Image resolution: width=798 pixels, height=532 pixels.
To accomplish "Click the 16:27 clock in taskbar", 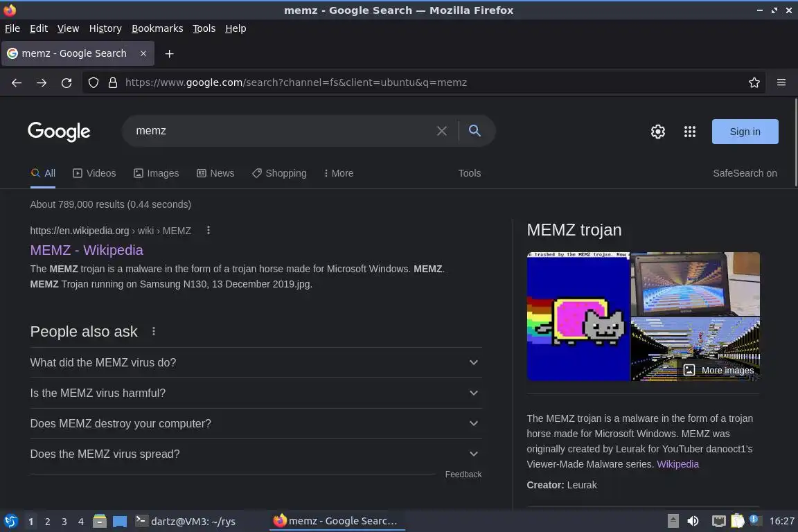I will (781, 521).
